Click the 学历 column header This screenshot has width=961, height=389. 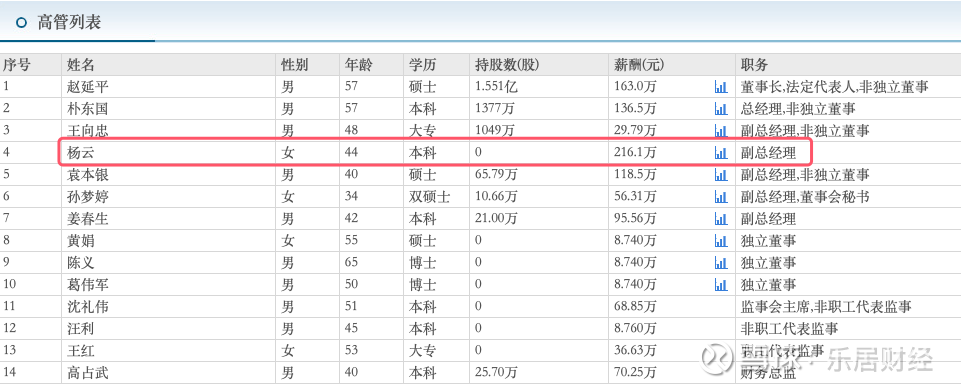pyautogui.click(x=422, y=64)
